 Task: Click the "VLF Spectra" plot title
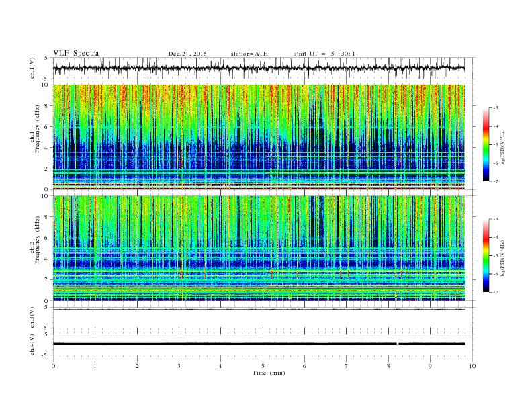click(x=76, y=53)
